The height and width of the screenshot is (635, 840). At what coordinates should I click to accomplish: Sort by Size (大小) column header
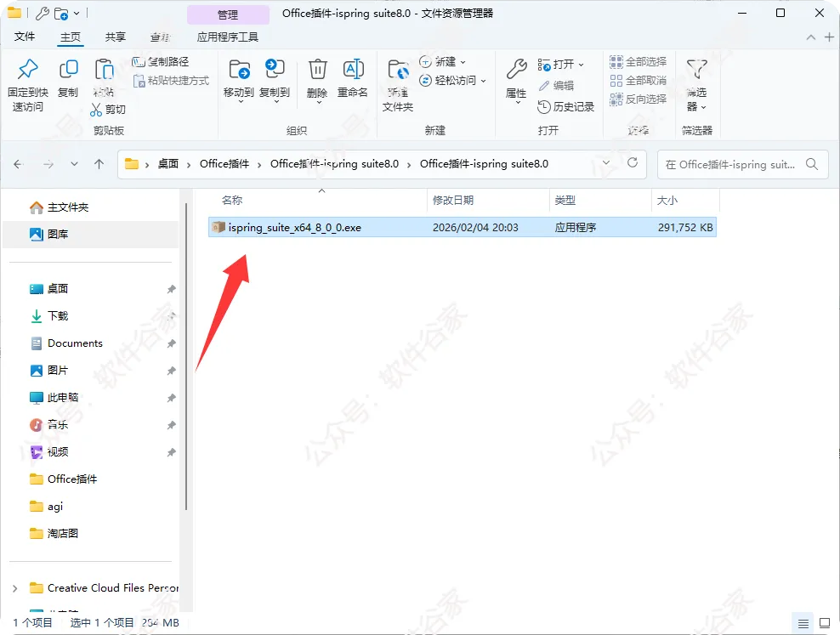coord(667,201)
